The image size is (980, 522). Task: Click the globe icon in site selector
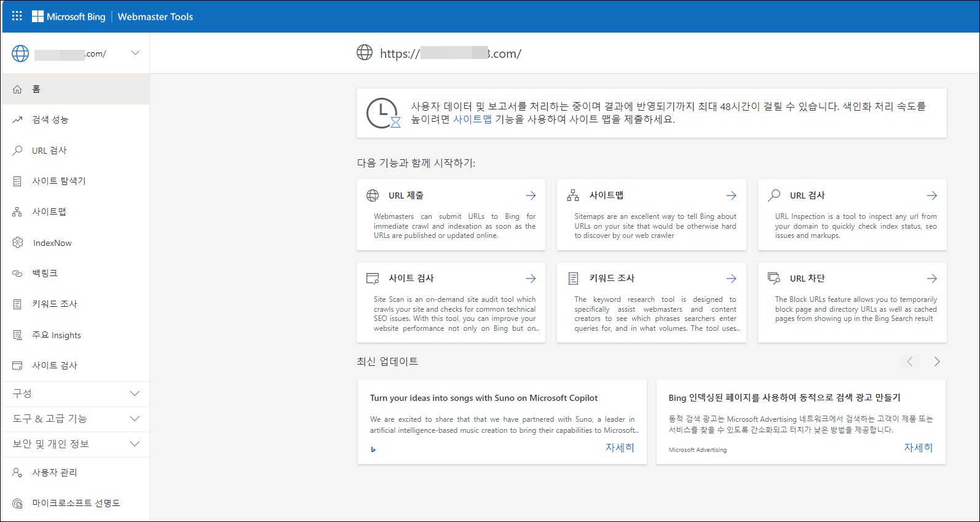[x=20, y=53]
